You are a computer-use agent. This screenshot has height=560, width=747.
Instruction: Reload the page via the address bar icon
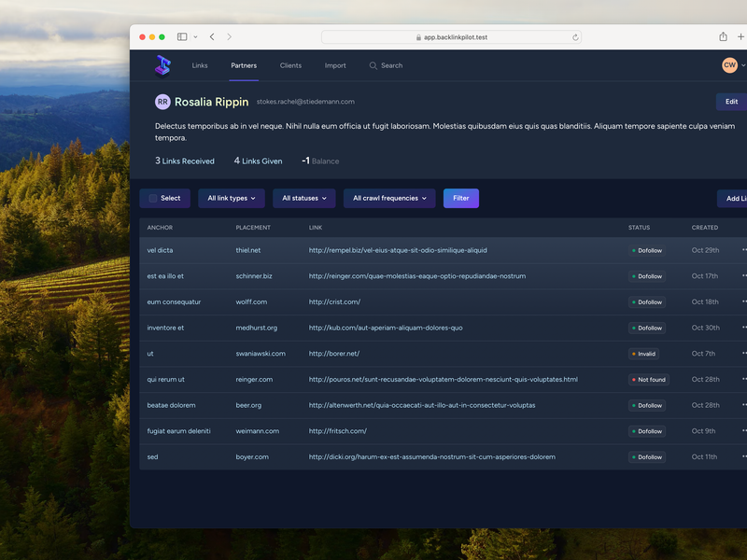click(576, 38)
